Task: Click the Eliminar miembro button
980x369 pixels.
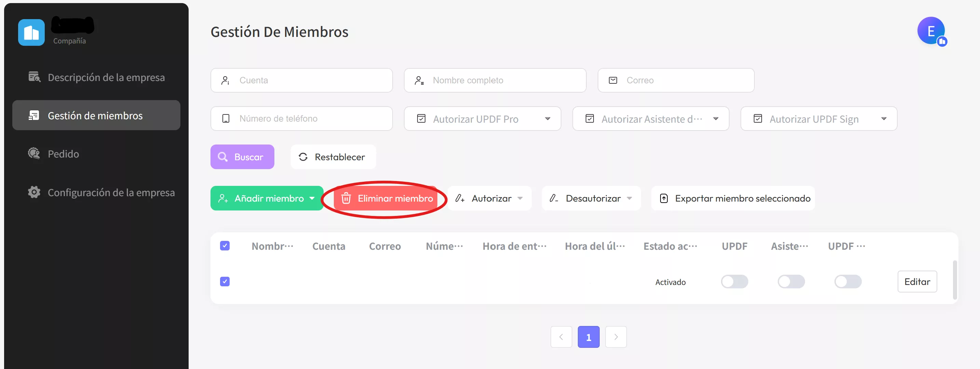Action: (x=386, y=198)
